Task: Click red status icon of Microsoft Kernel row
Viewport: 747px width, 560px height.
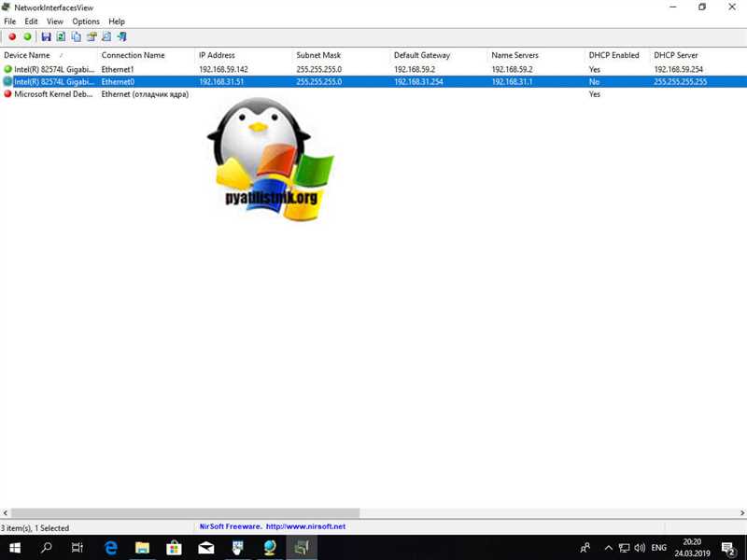Action: [7, 94]
